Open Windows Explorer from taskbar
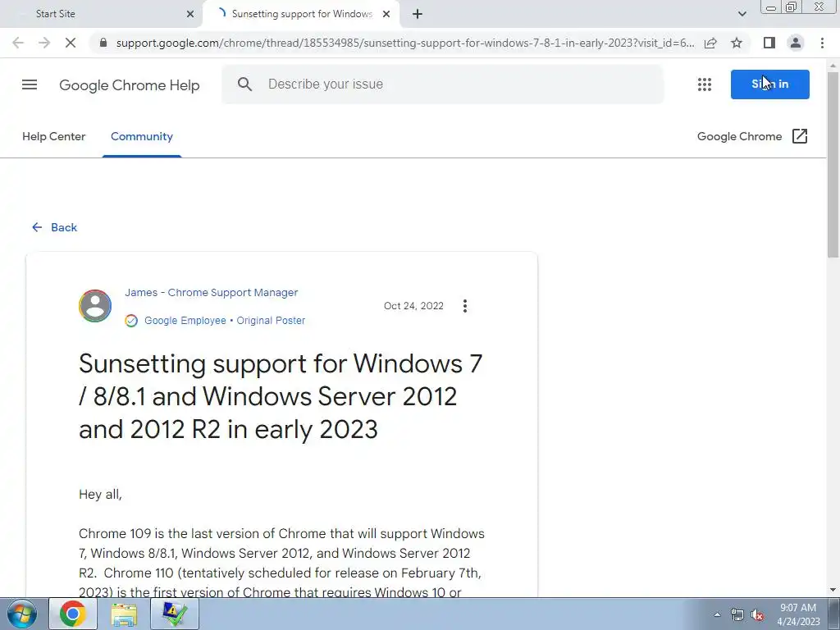The height and width of the screenshot is (630, 840). (x=124, y=614)
